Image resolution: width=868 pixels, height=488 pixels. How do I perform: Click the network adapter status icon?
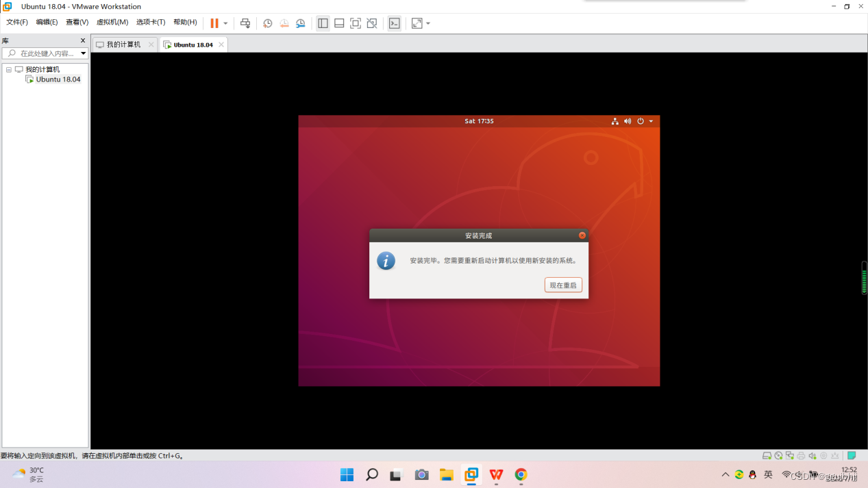tap(790, 456)
